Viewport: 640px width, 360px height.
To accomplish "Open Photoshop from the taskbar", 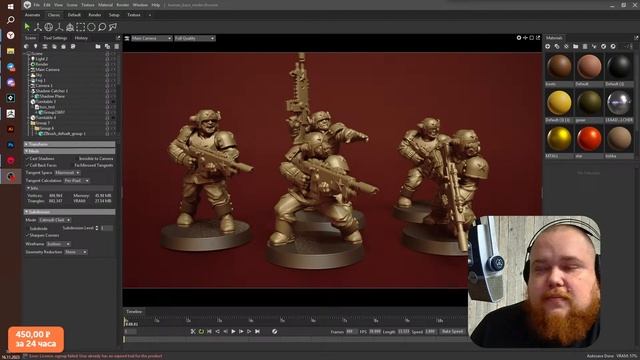I will (11, 145).
